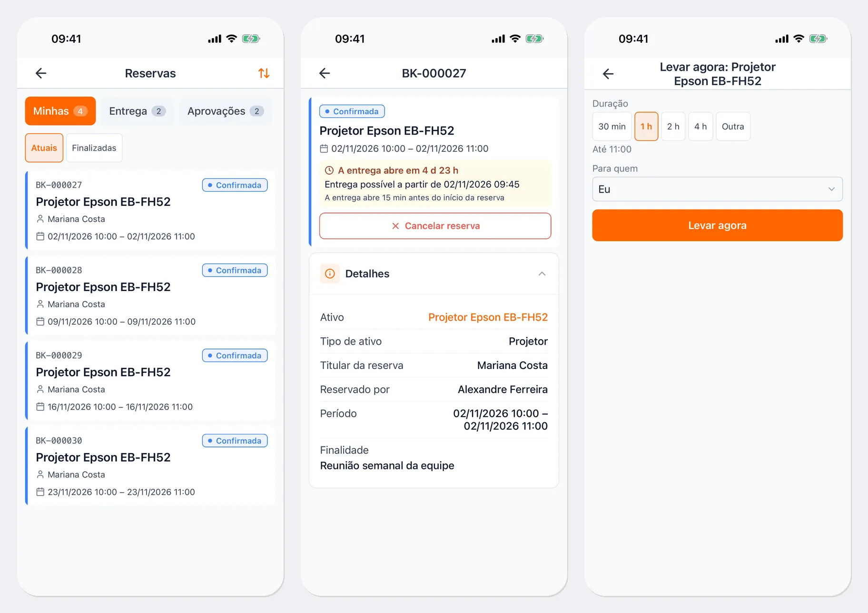868x613 pixels.
Task: Click the info icon beside Detalhes
Action: tap(330, 274)
